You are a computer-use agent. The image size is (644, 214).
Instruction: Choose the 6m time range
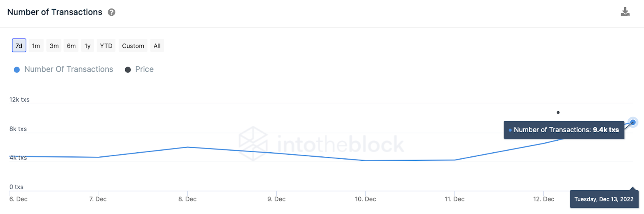71,46
